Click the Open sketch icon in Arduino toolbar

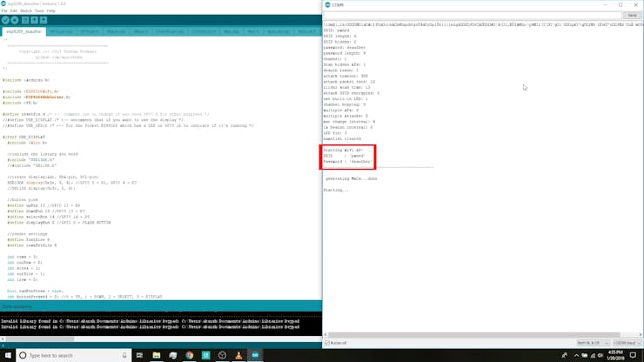pyautogui.click(x=34, y=20)
